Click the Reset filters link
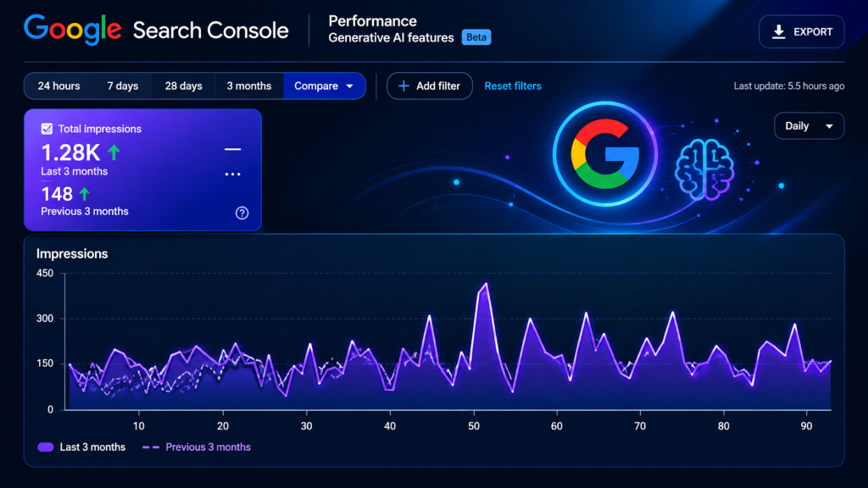 [x=513, y=86]
